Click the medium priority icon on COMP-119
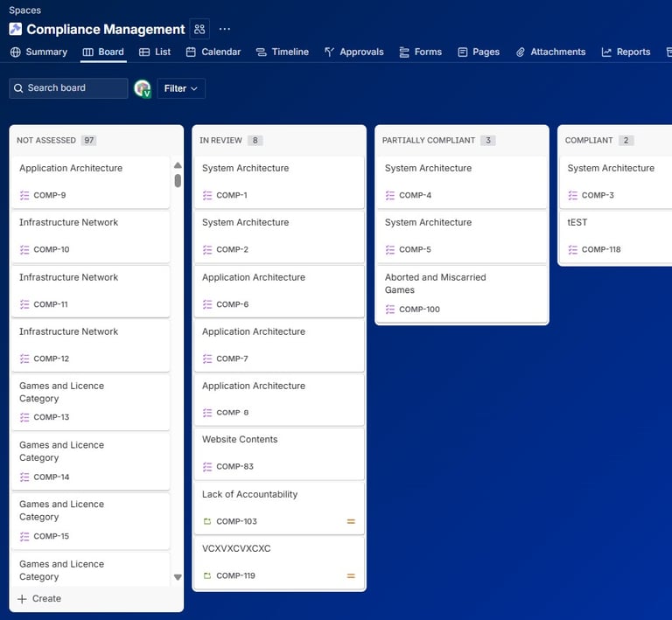The image size is (672, 620). (x=351, y=576)
